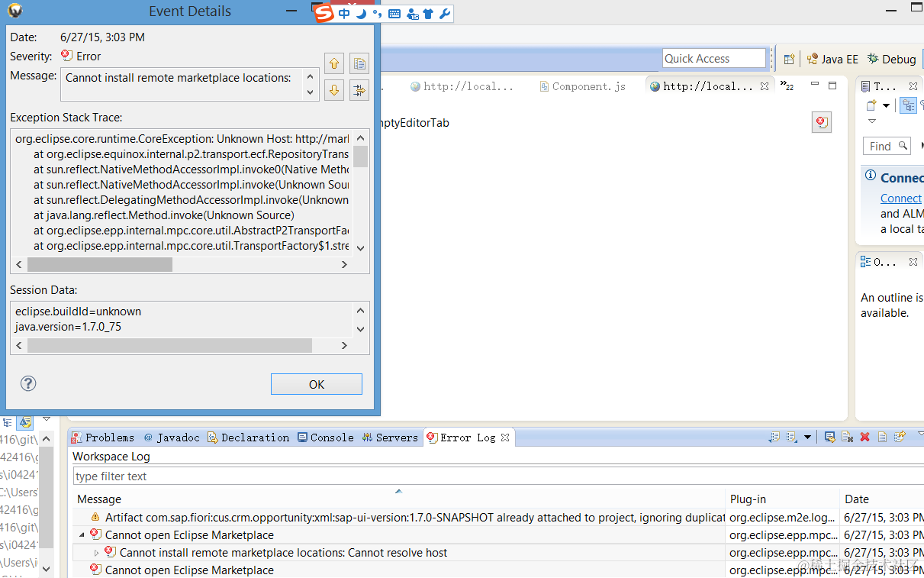The image size is (924, 578).
Task: Click the type filter text field
Action: pyautogui.click(x=498, y=476)
